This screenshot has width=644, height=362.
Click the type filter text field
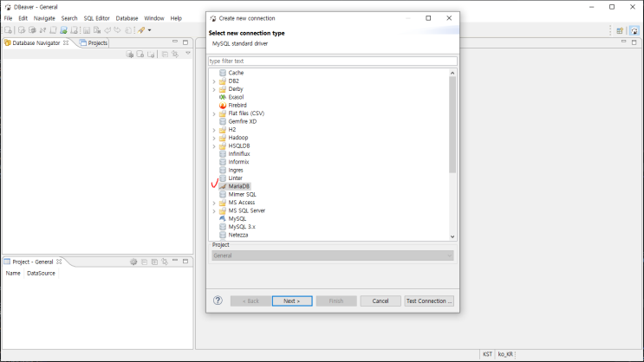click(333, 61)
